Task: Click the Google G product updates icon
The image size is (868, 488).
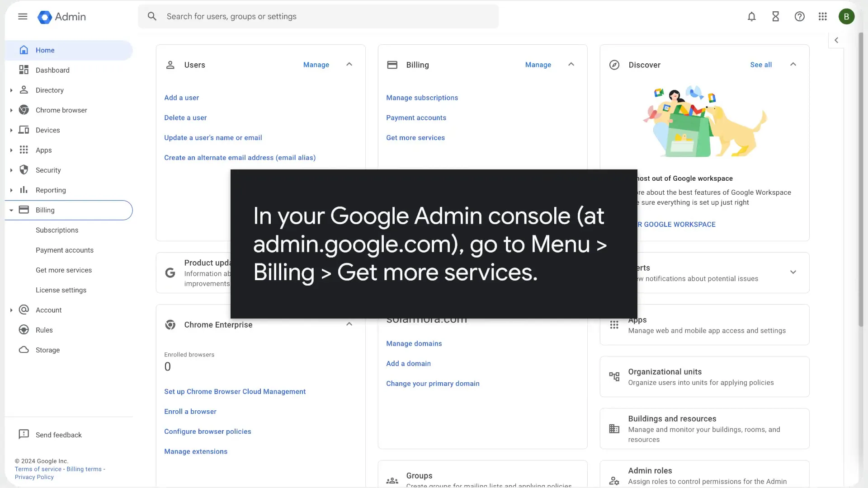Action: click(x=170, y=273)
